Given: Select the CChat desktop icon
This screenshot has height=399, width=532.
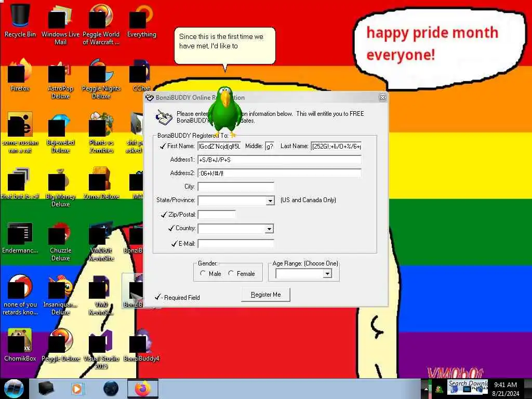Looking at the screenshot, I should coord(141,75).
